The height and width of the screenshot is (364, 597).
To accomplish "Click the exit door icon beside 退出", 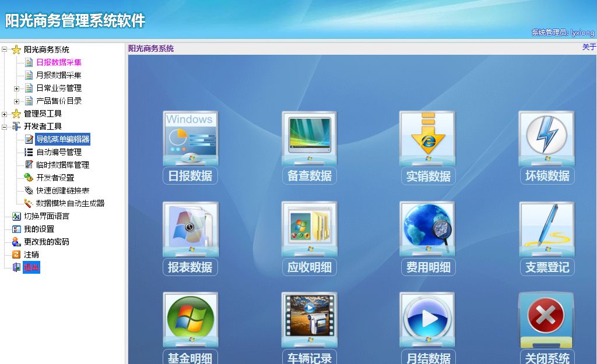I will click(x=16, y=267).
